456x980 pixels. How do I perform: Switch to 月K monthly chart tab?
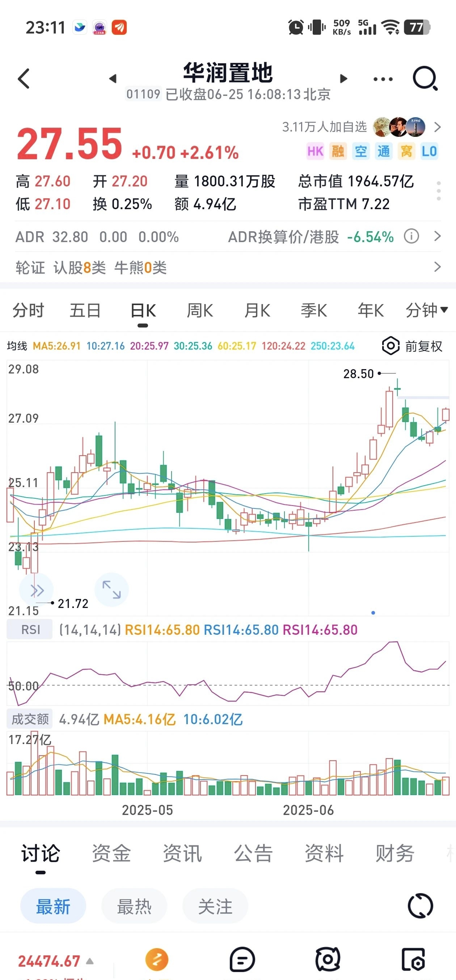click(x=257, y=311)
